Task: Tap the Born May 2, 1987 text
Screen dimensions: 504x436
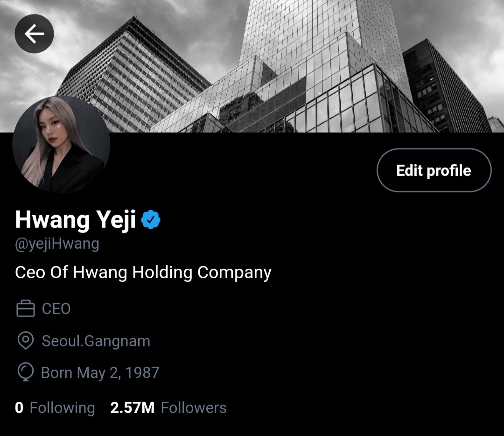Action: coord(100,373)
